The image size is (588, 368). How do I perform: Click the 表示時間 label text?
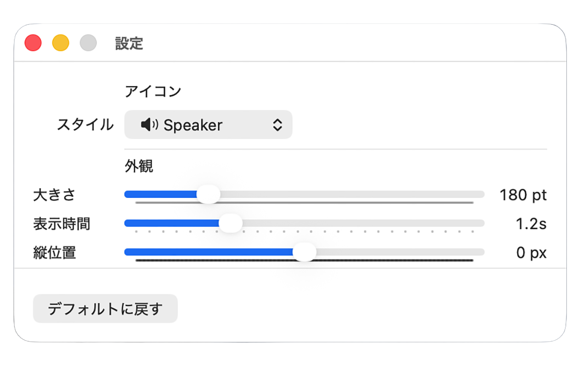pos(62,224)
